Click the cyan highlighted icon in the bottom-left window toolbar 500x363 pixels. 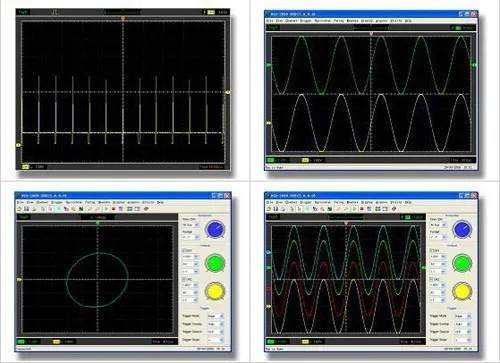(58, 209)
